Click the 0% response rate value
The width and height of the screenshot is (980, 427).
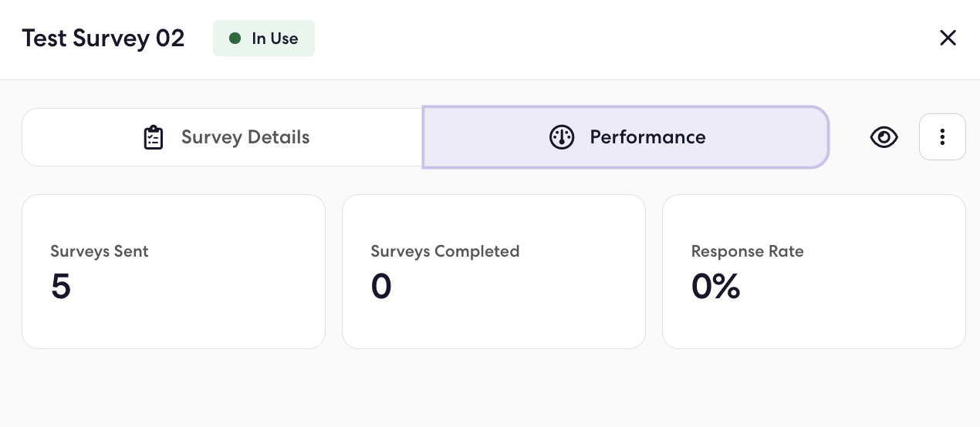pos(716,287)
